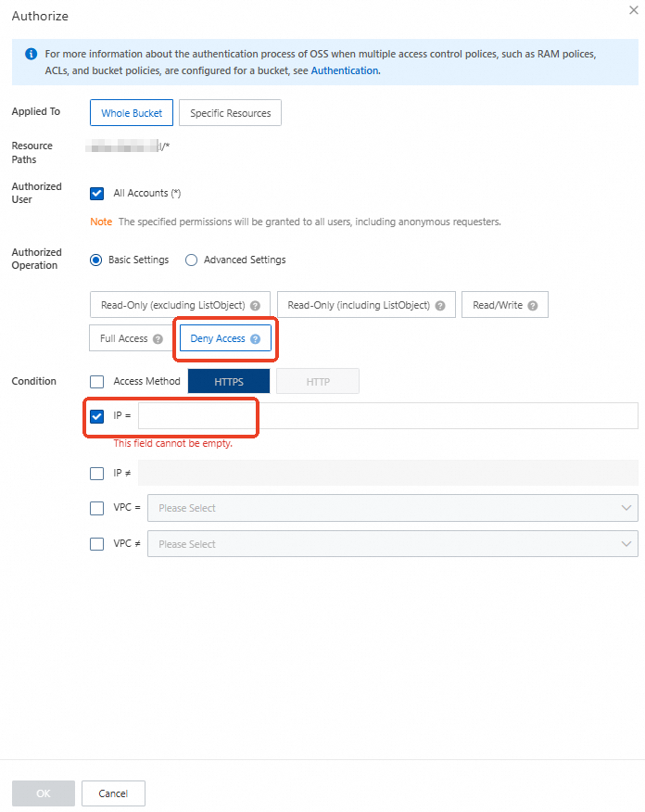Expand the VPC ≠ Please Select dropdown
The width and height of the screenshot is (645, 812).
coord(392,544)
